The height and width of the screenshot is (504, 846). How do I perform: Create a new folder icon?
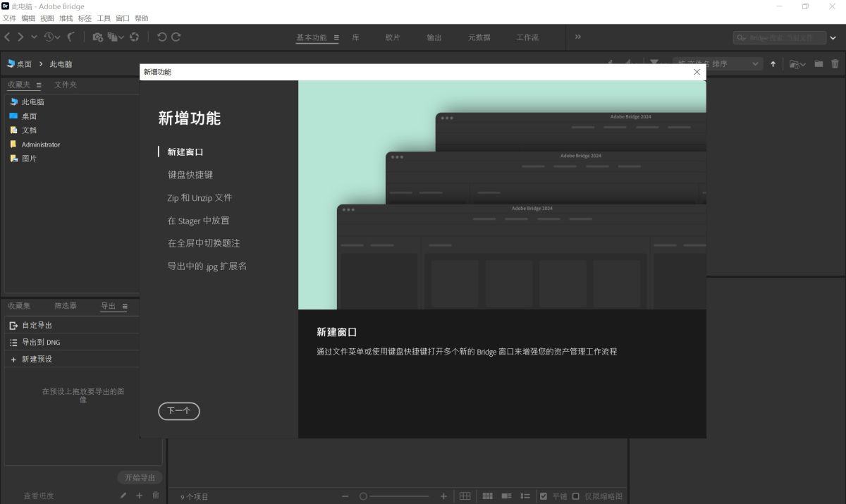point(819,63)
